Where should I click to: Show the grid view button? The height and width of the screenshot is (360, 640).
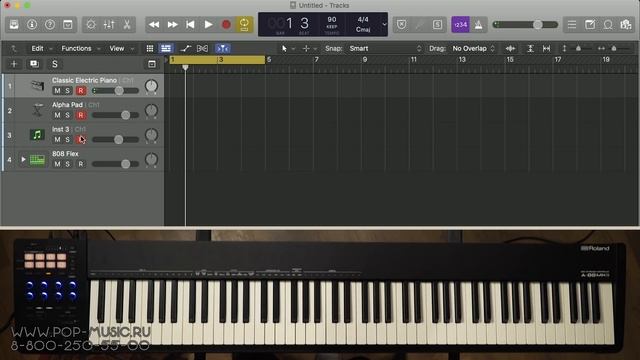tap(150, 48)
